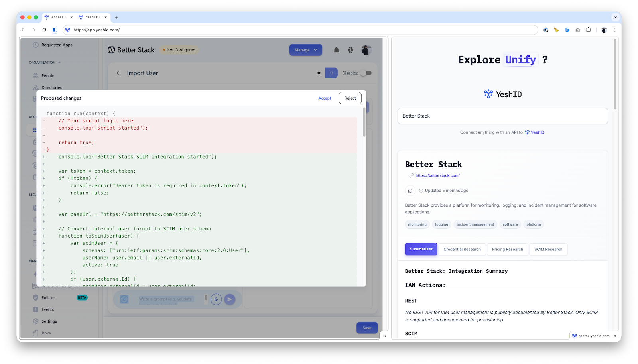Click the Chrome profile avatar
Image resolution: width=638 pixels, height=364 pixels.
tap(604, 30)
